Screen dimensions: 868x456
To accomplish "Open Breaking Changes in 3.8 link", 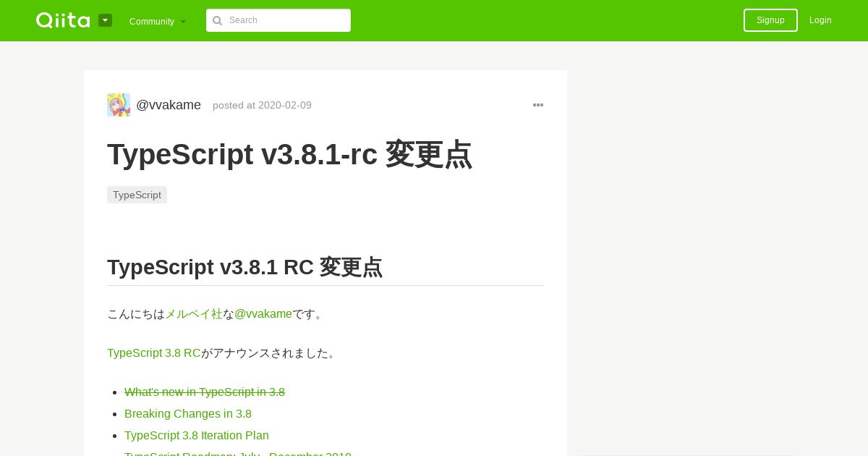I will click(x=188, y=414).
